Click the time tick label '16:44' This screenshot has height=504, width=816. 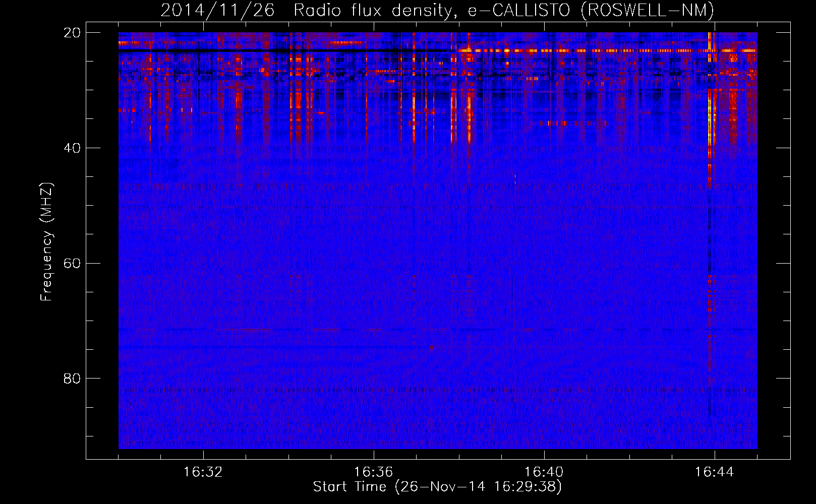[715, 472]
